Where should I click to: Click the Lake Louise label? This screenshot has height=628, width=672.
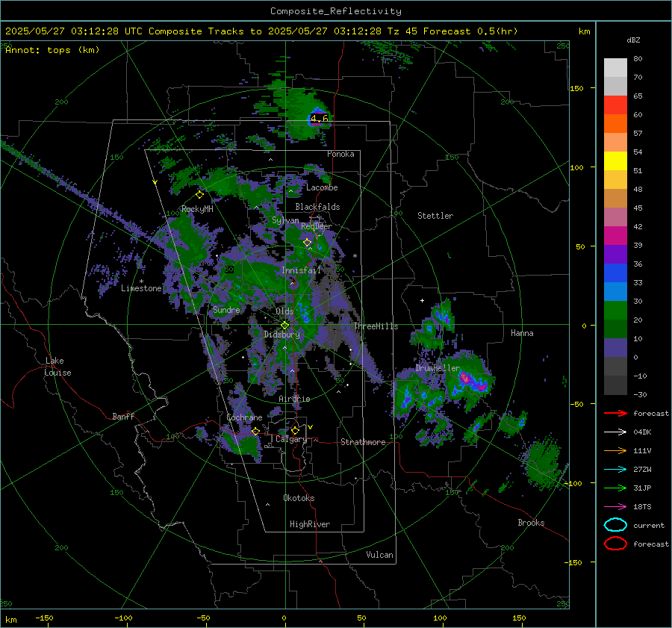click(x=57, y=367)
